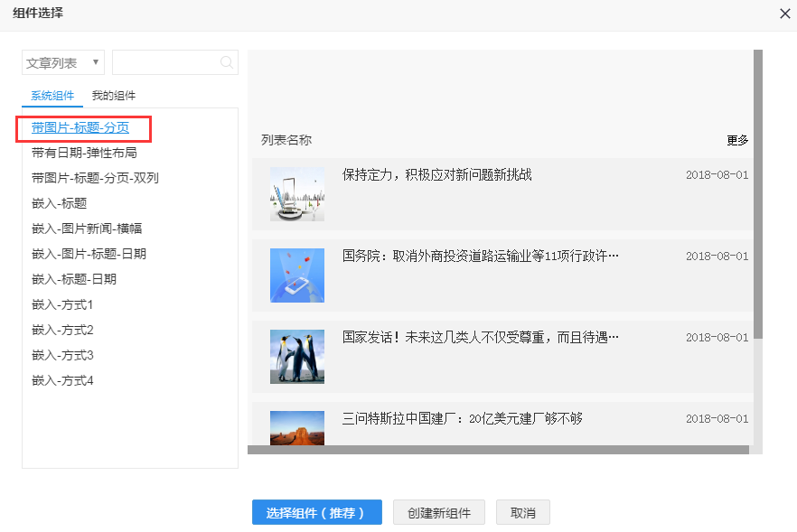
Task: Click the search magnifier icon
Action: click(x=227, y=62)
